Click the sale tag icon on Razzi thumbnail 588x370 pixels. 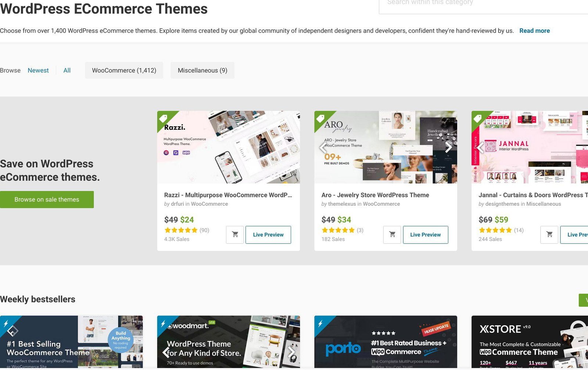pyautogui.click(x=164, y=118)
